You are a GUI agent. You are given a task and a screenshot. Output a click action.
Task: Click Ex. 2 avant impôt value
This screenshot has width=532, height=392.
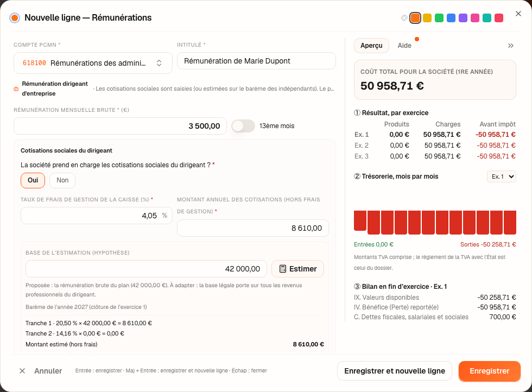click(x=496, y=146)
